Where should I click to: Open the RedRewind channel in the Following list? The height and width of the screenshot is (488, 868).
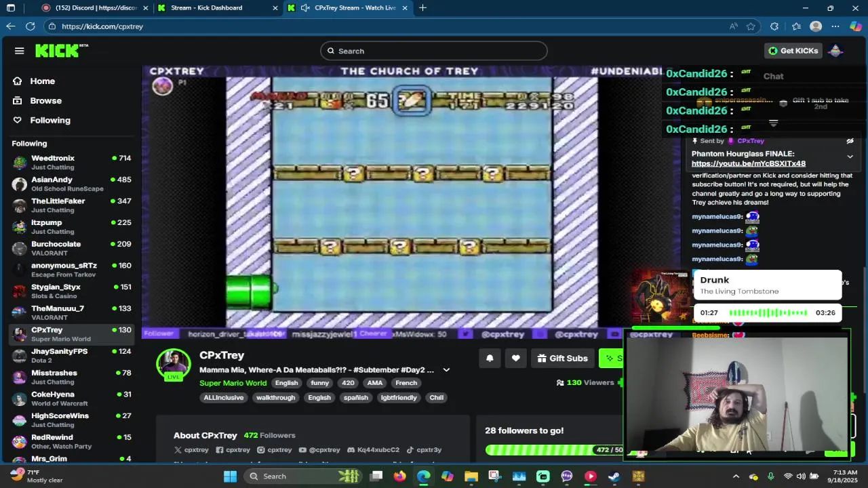tap(71, 441)
